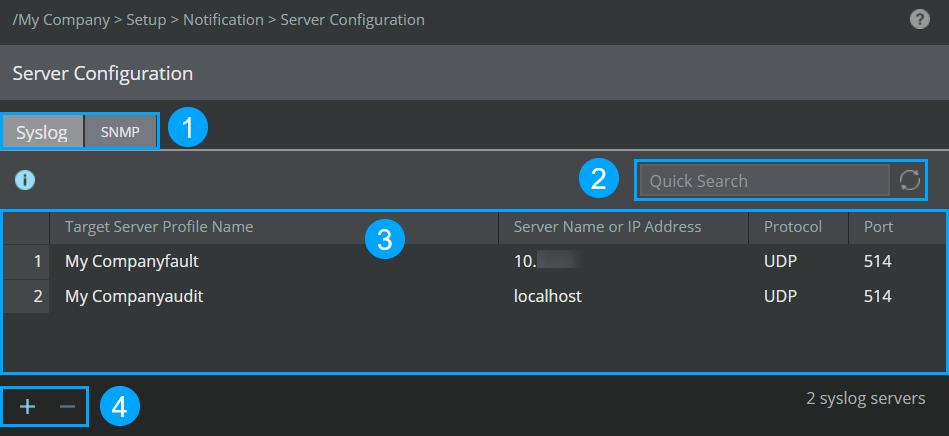Click UDP protocol in My Companyfault row

tap(798, 262)
